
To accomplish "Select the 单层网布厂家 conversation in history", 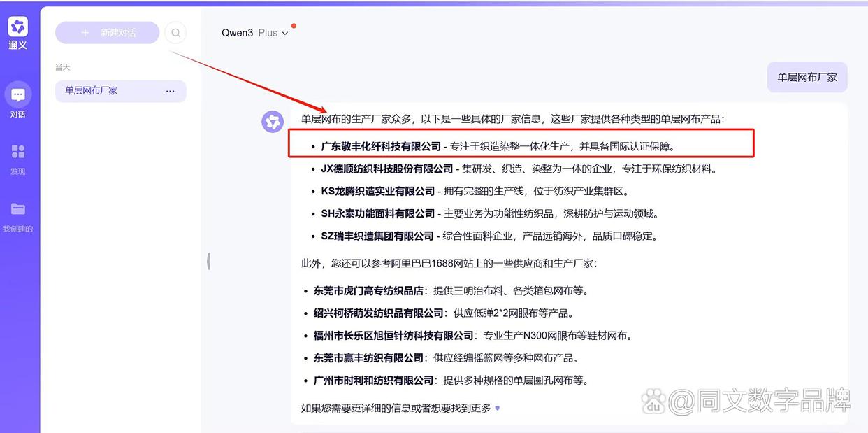I will [92, 91].
